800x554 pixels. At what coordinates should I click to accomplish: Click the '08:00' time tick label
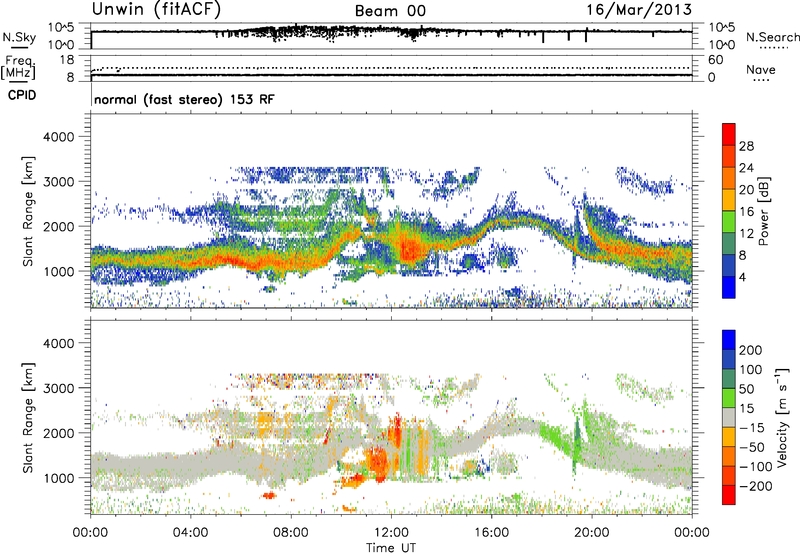(x=291, y=533)
